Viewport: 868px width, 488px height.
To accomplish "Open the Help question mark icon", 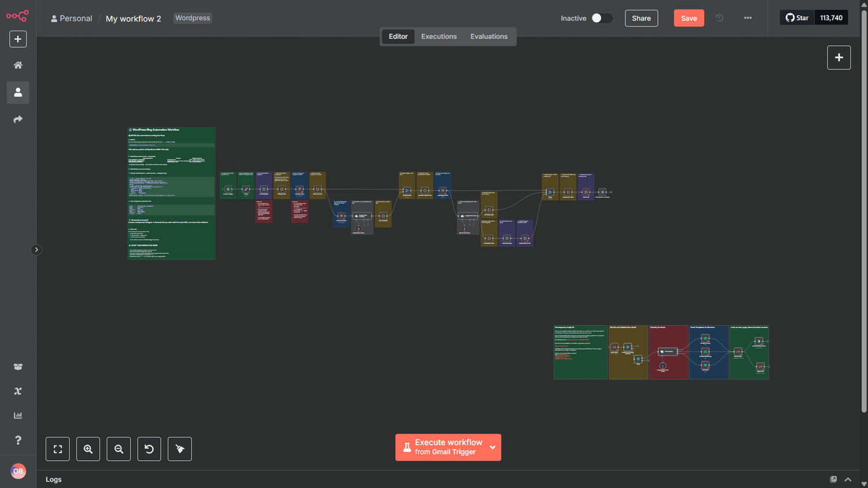I will 18,440.
